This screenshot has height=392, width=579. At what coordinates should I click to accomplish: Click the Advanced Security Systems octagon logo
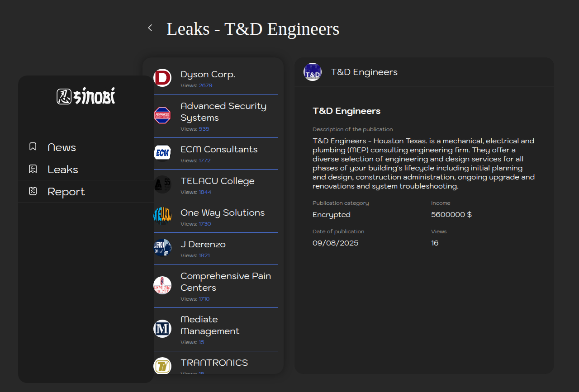[162, 115]
